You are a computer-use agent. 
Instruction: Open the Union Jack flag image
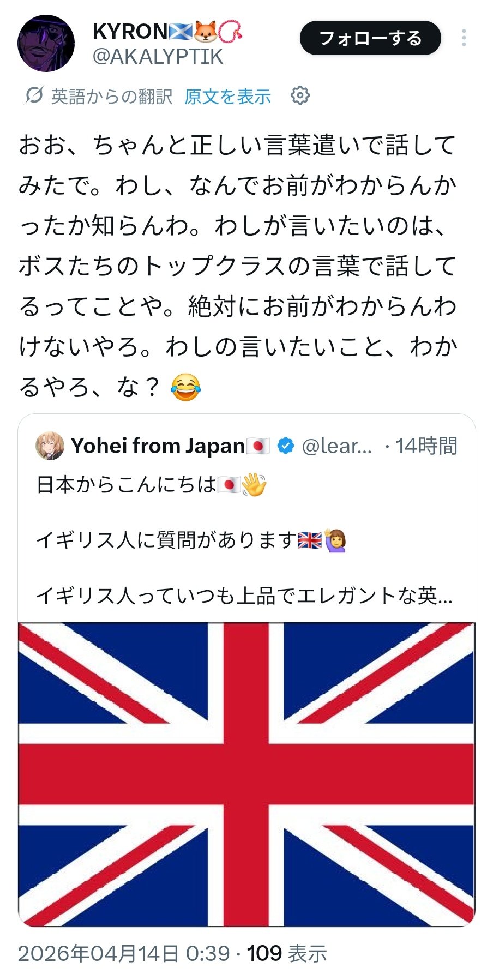(246, 774)
